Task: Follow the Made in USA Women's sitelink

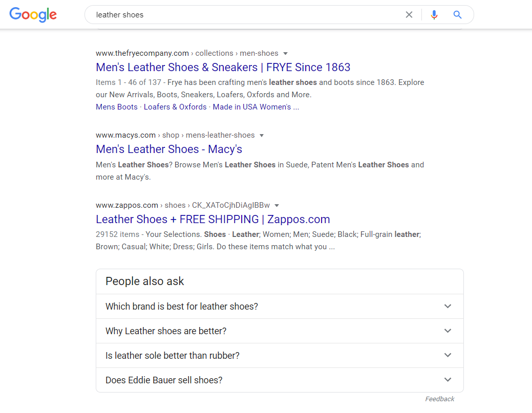Action: coord(256,107)
